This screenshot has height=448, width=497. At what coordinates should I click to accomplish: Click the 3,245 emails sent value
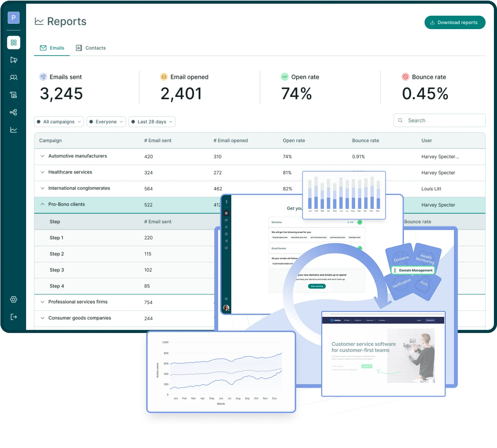[x=61, y=94]
